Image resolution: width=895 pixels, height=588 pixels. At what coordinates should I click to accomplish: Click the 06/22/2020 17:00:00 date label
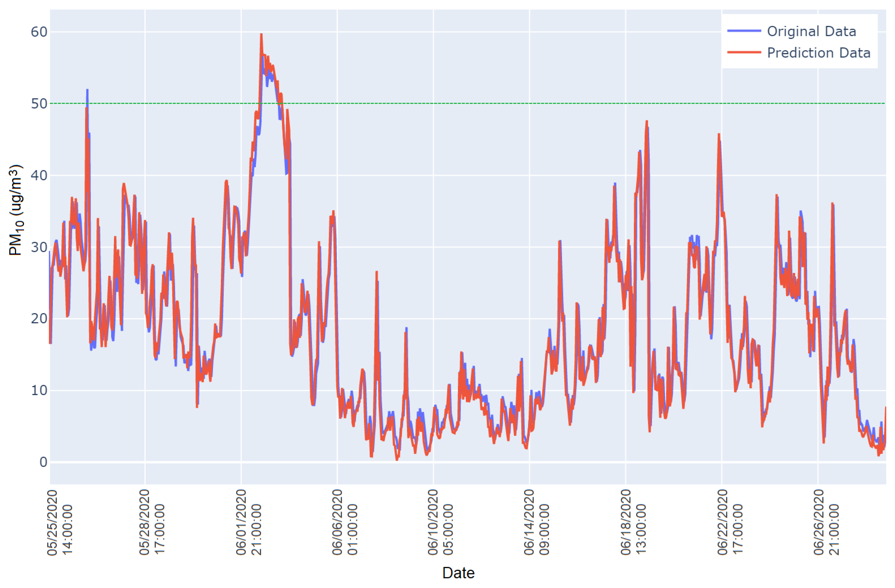point(729,523)
